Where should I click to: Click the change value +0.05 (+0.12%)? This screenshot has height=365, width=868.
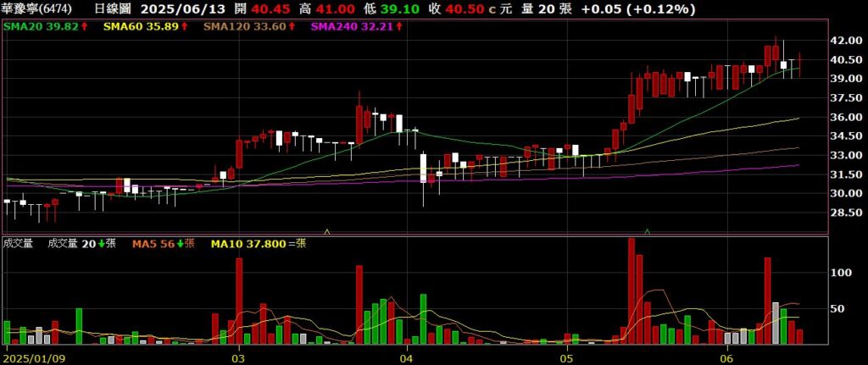pos(637,8)
